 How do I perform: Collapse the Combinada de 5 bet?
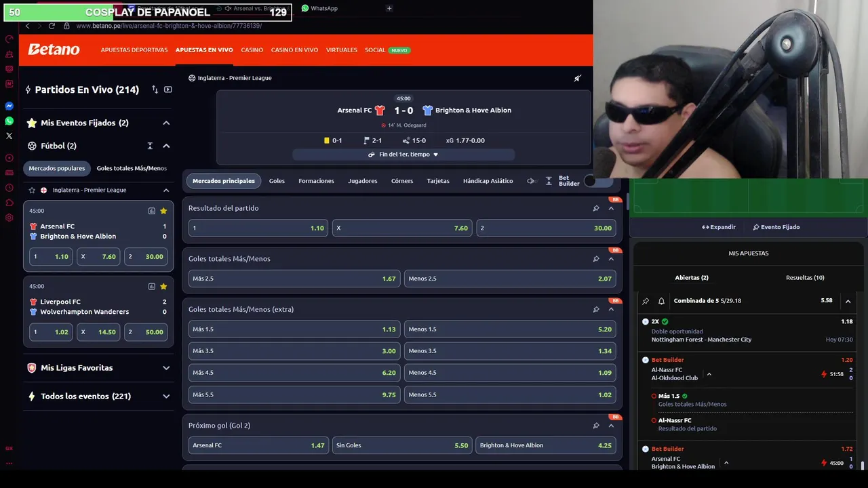pos(848,301)
